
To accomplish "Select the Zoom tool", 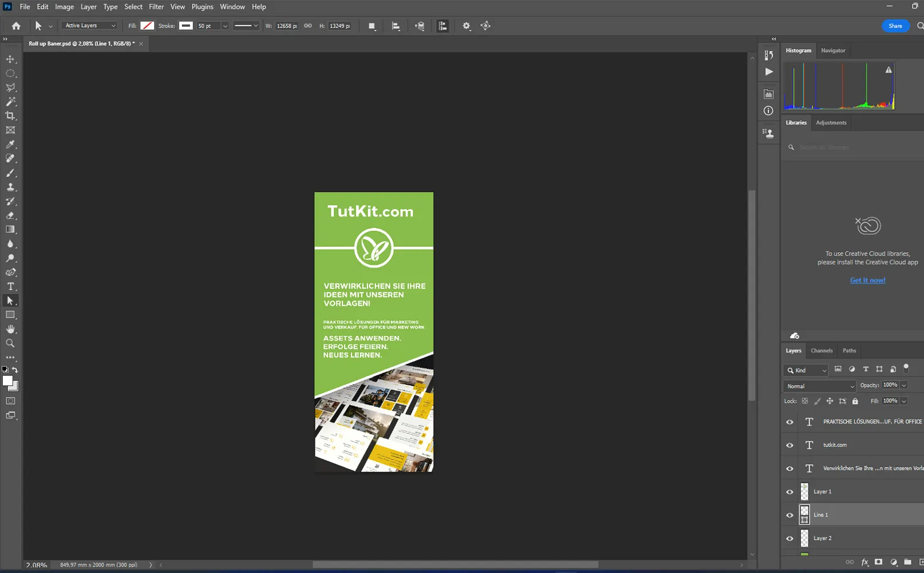I will click(x=10, y=343).
